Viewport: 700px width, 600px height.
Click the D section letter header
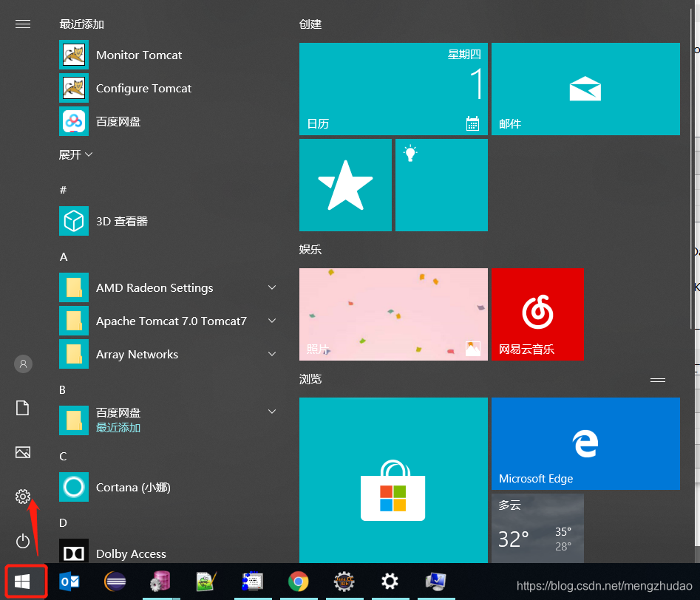(x=63, y=522)
